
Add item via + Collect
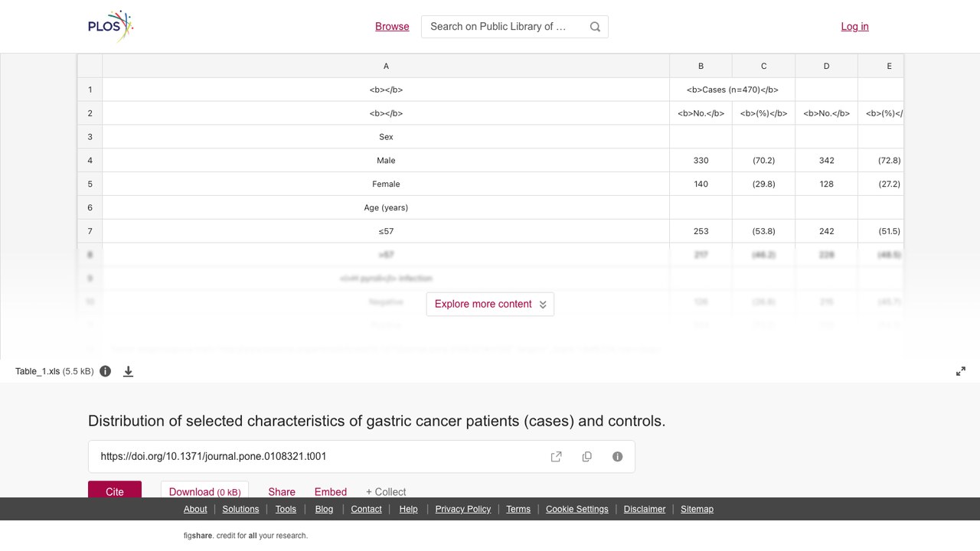(386, 491)
